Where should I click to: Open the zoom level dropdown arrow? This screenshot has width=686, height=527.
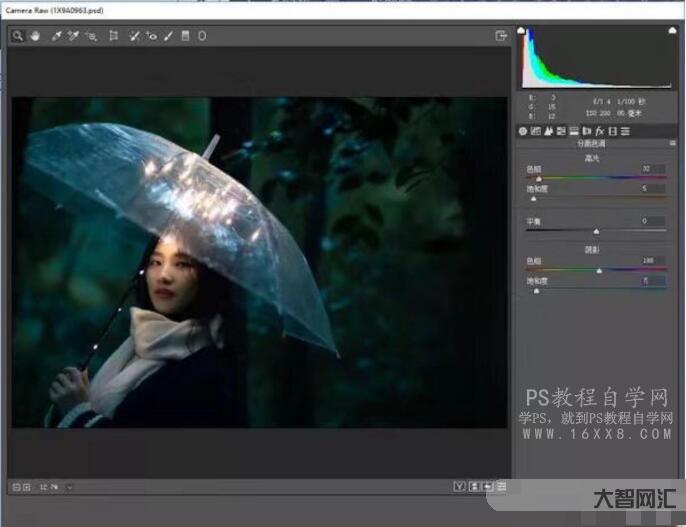coord(70,487)
